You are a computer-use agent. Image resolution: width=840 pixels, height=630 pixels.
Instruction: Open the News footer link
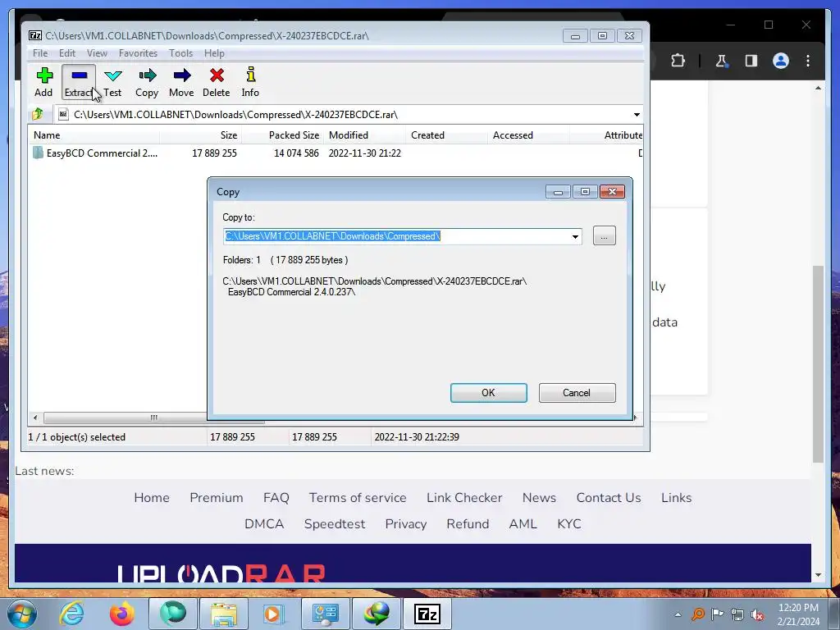[540, 498]
